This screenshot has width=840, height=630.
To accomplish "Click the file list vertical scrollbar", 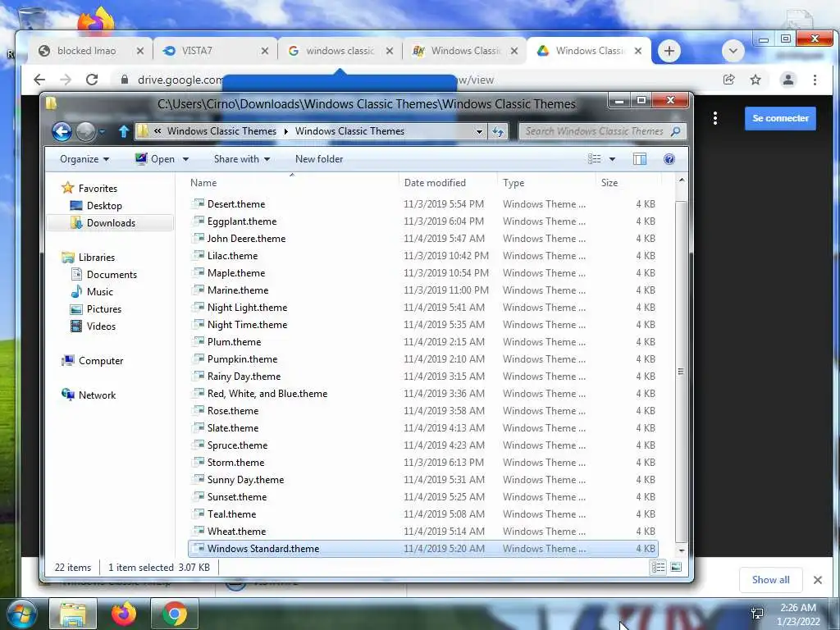I will coord(681,372).
